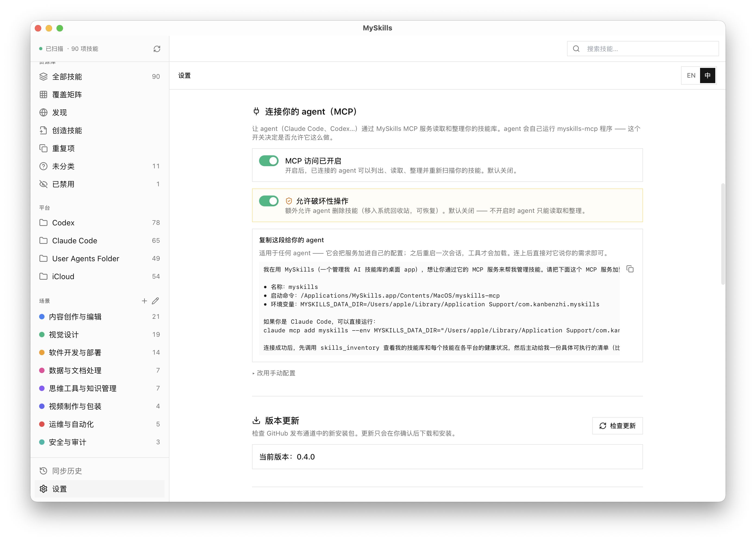Open the Coverage Matrix (覆盖矩阵) view
This screenshot has width=756, height=542.
(x=99, y=95)
